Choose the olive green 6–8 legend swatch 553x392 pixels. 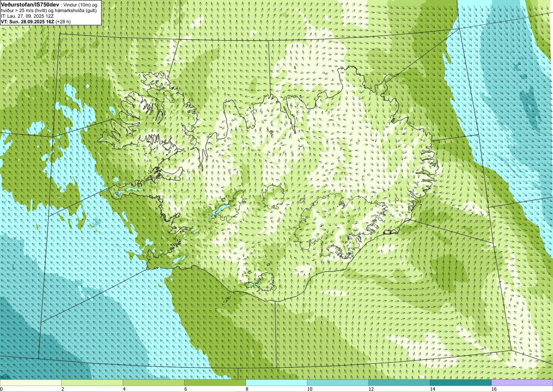coord(215,383)
